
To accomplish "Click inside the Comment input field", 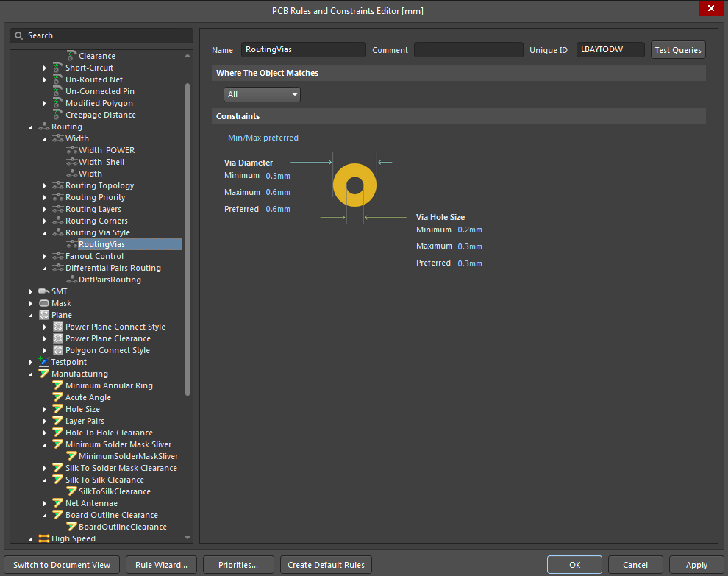I will (x=468, y=50).
